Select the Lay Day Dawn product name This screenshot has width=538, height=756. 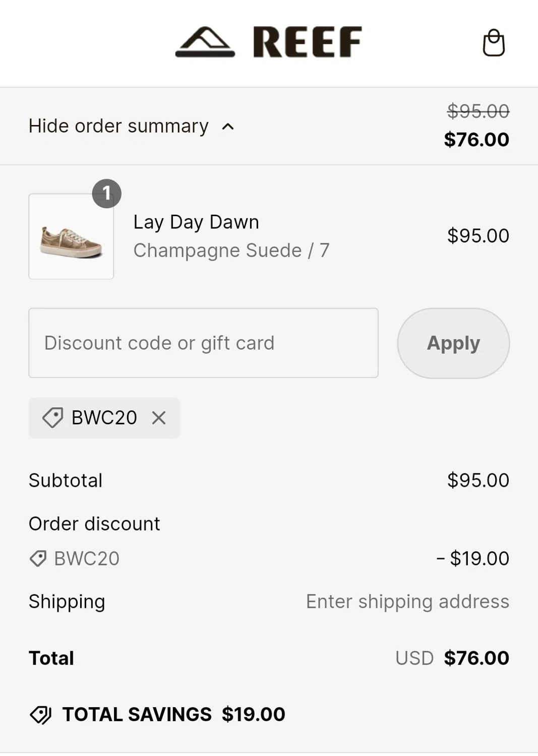pyautogui.click(x=196, y=222)
